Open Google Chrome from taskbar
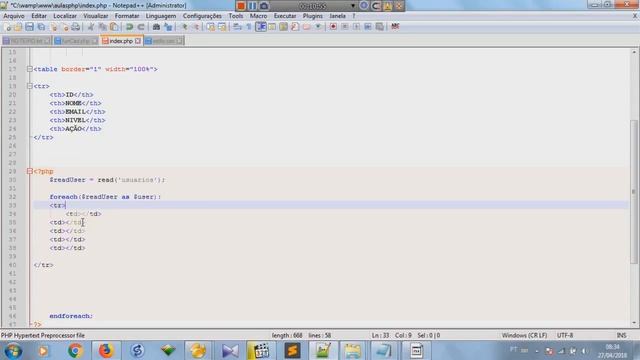This screenshot has height=360, width=640. click(75, 351)
